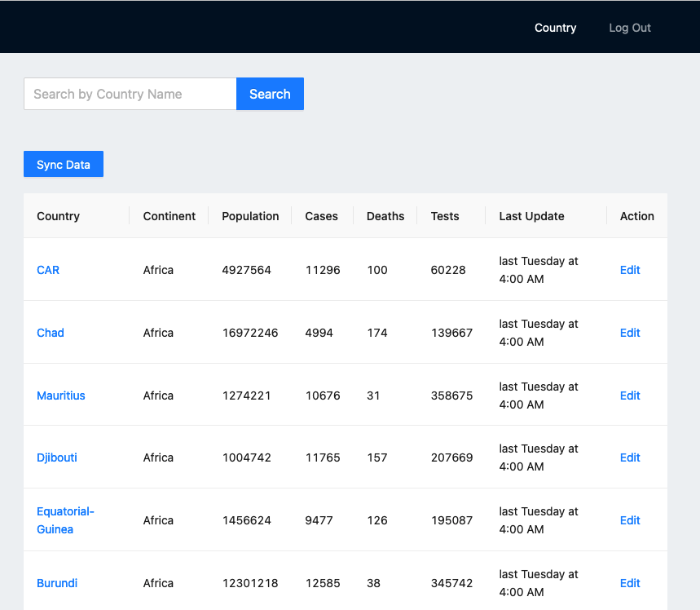Select tests value 195087
Screen dimensions: 700x610
451,520
